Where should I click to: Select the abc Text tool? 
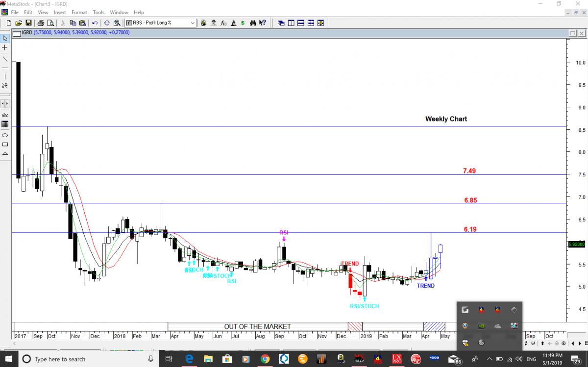5,115
